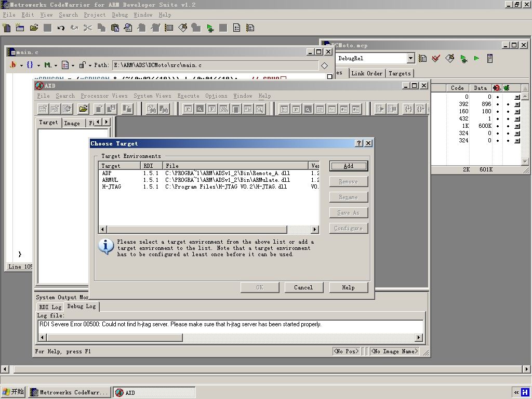The width and height of the screenshot is (532, 399).
Task: Click the Redo arrow in CodeWarrior toolbar
Action: pos(74,28)
